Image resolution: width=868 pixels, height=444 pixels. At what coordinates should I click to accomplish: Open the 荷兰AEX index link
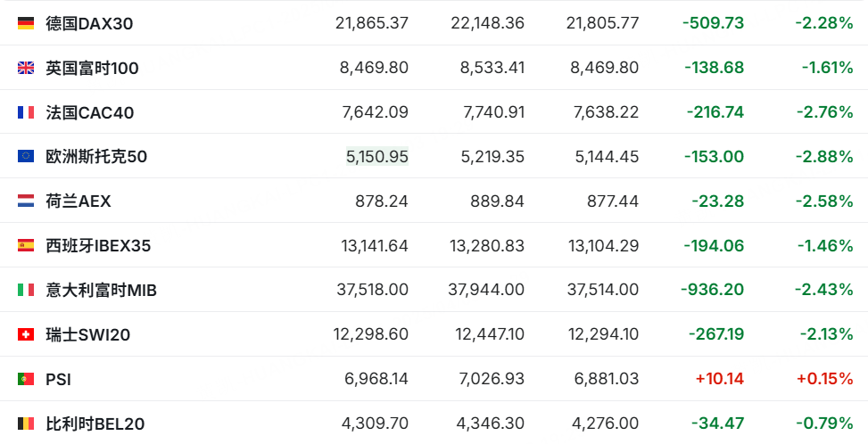(79, 201)
